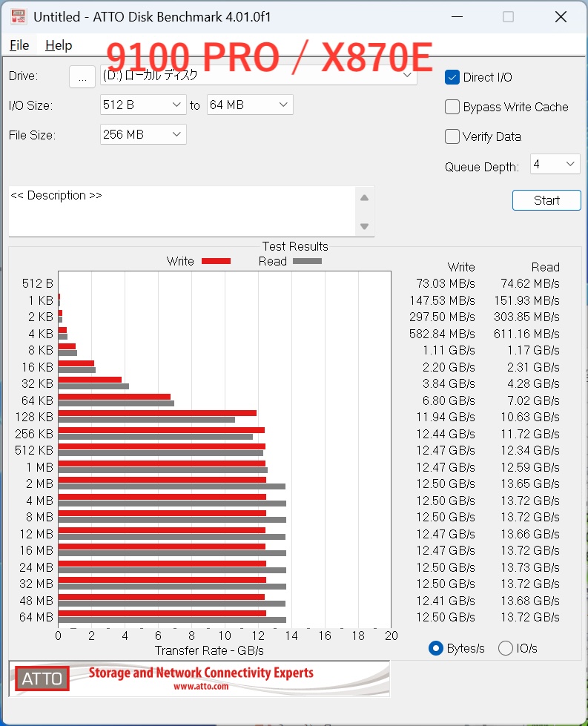This screenshot has width=588, height=726.
Task: Click the ATTO logo in the banner
Action: tap(42, 679)
